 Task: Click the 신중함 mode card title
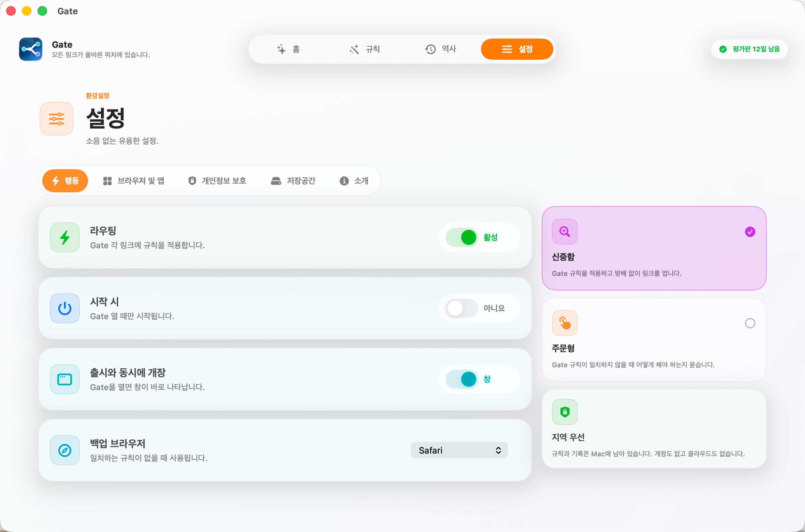tap(563, 257)
